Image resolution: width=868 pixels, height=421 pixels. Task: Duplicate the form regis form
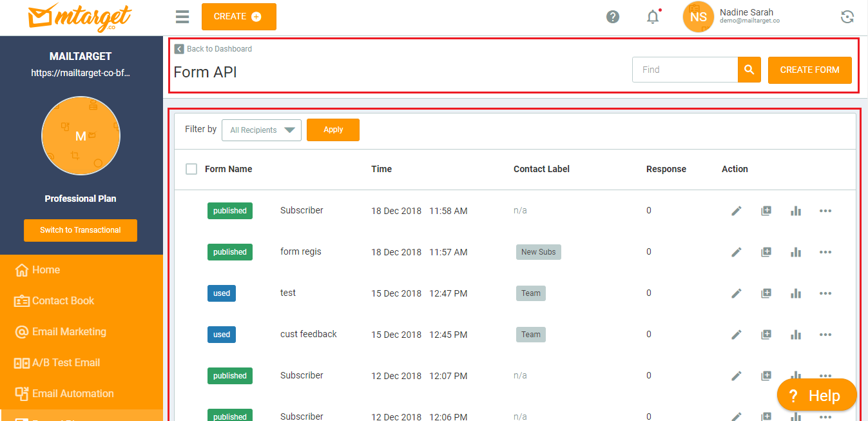coord(766,252)
